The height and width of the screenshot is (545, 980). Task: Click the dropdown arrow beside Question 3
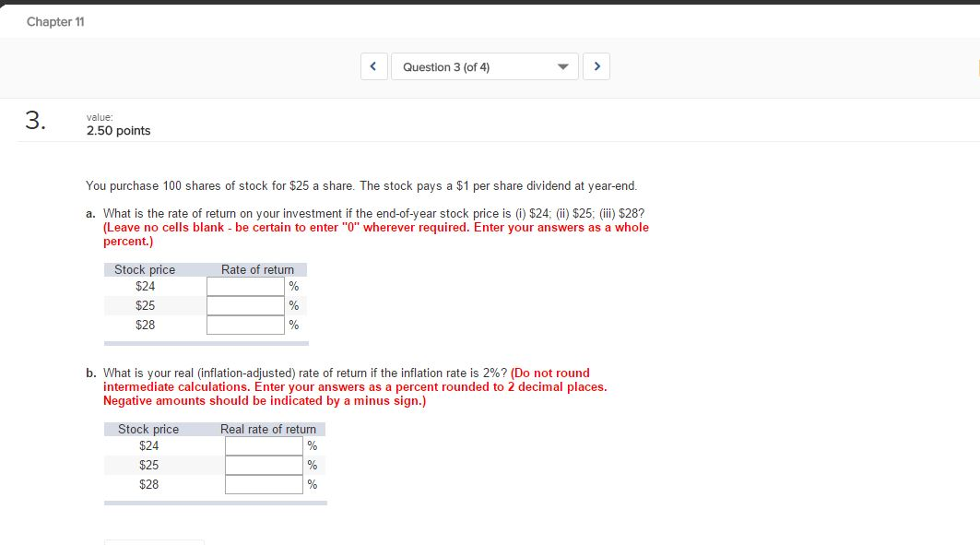[562, 65]
